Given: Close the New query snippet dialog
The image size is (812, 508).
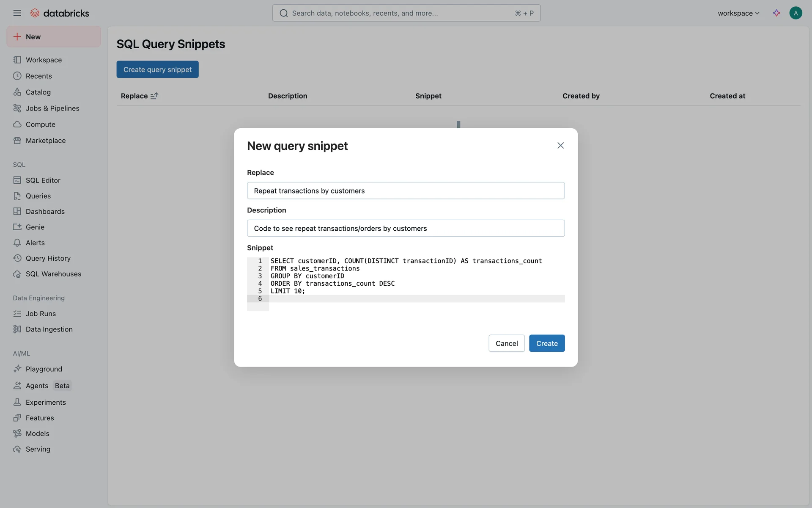Looking at the screenshot, I should point(560,146).
